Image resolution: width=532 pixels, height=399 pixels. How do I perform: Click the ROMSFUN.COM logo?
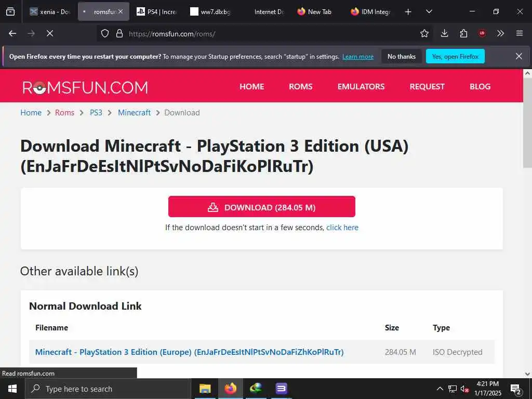pos(85,87)
